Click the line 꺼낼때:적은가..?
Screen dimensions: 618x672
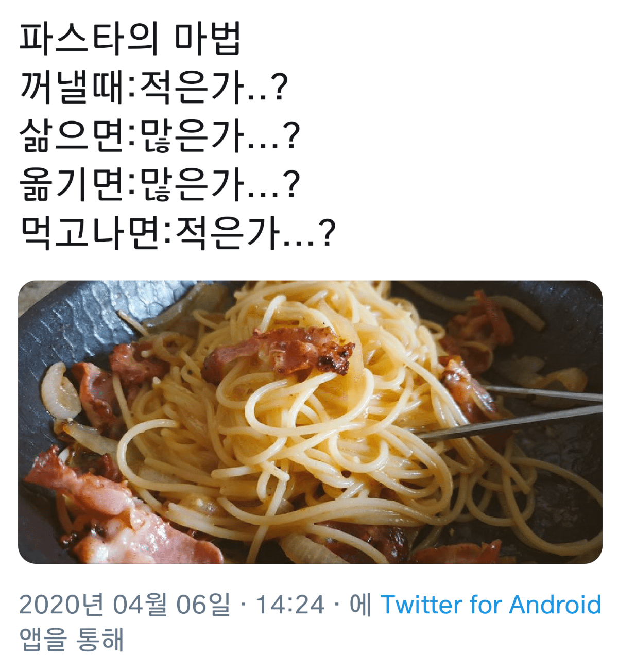pyautogui.click(x=153, y=88)
